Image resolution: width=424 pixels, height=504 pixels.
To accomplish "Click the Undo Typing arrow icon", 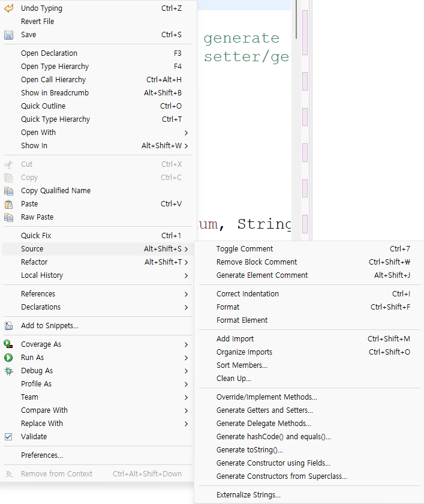I will click(x=8, y=8).
